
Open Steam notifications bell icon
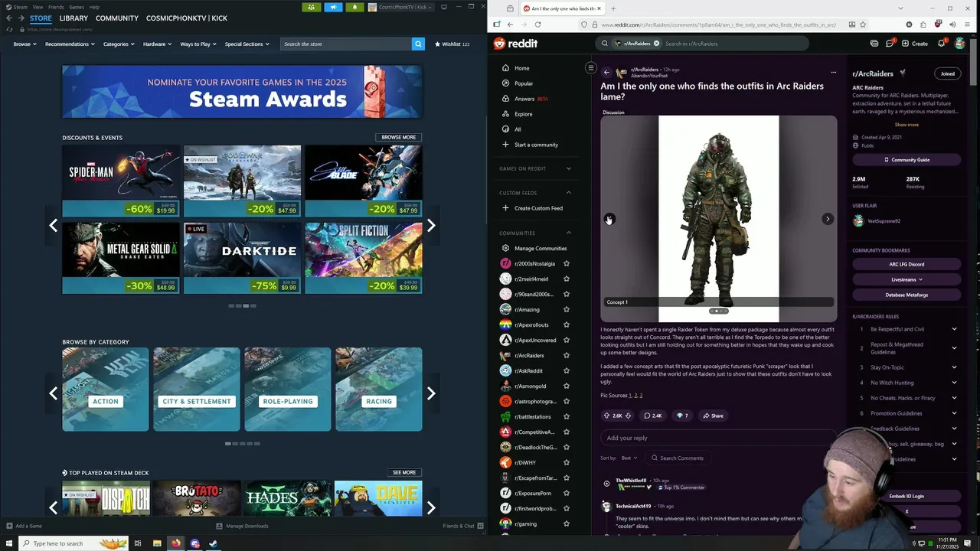[354, 7]
